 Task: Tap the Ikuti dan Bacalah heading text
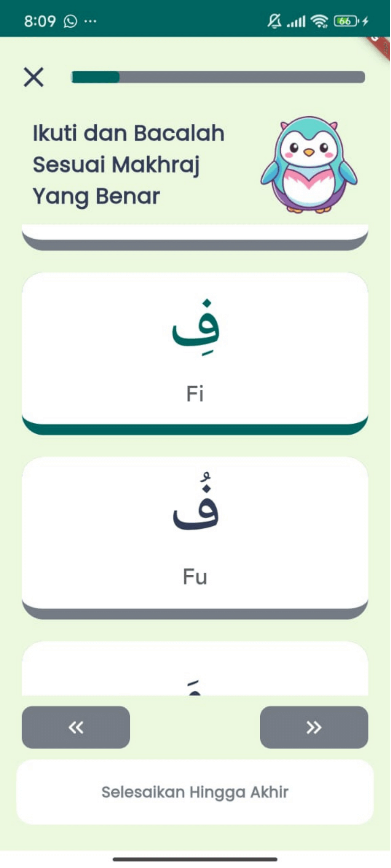(x=128, y=165)
